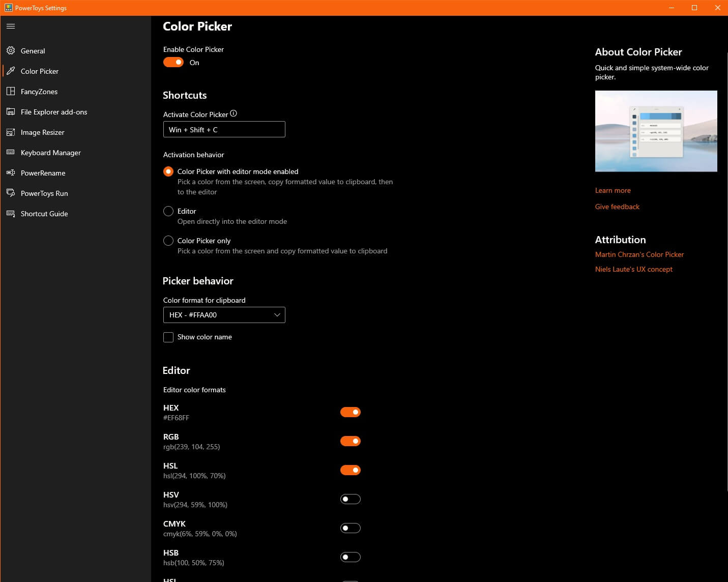The width and height of the screenshot is (728, 582).
Task: Select the PowerRename icon
Action: pos(11,173)
